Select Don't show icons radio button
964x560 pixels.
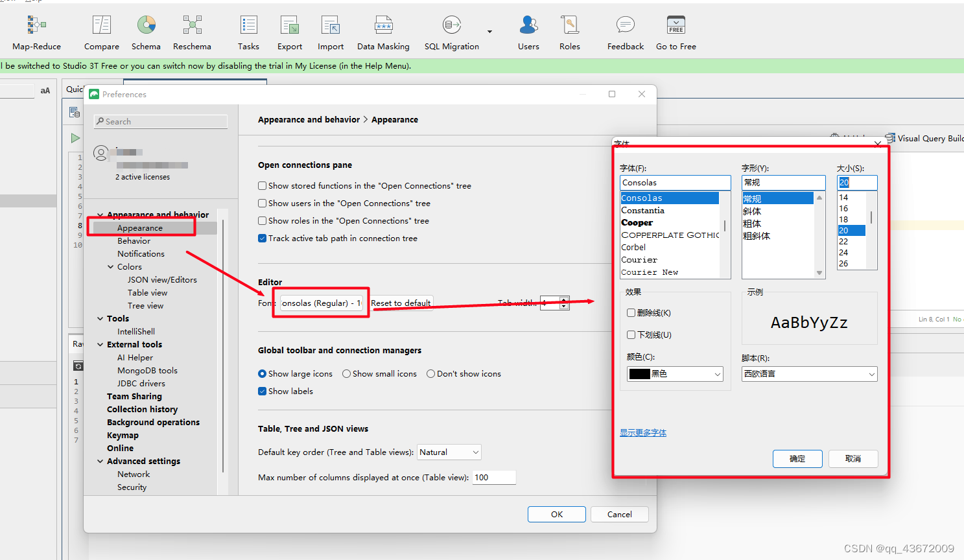430,374
